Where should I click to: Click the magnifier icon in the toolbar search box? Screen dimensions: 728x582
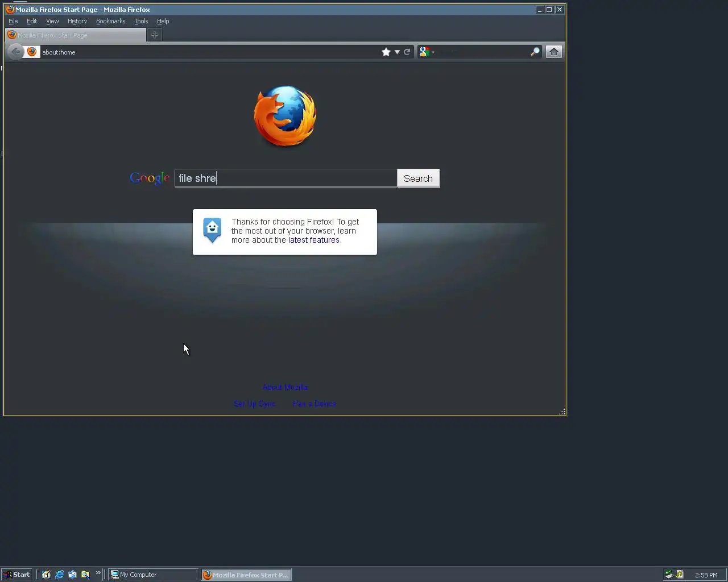click(x=535, y=52)
